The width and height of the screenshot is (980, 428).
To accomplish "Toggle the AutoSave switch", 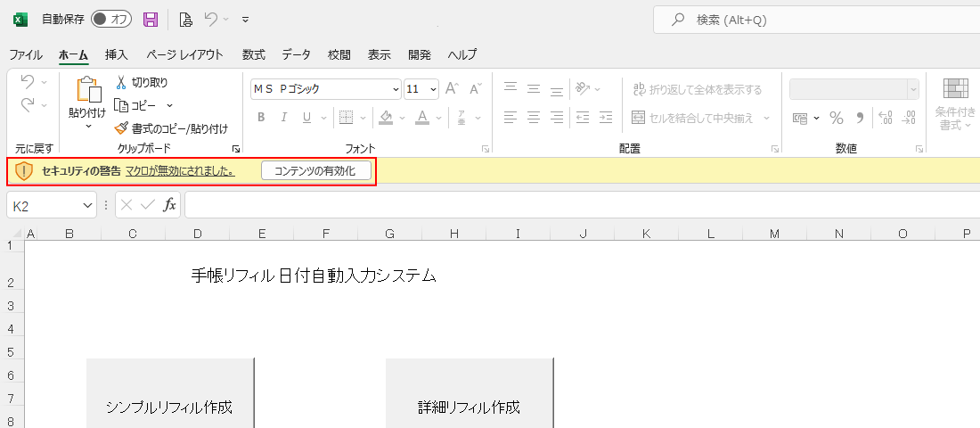I will pos(111,20).
